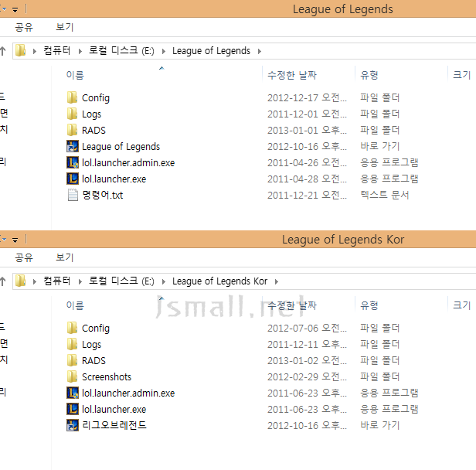Select 텍스트 문서 type of 명령어.txt
The height and width of the screenshot is (470, 476).
pyautogui.click(x=385, y=195)
